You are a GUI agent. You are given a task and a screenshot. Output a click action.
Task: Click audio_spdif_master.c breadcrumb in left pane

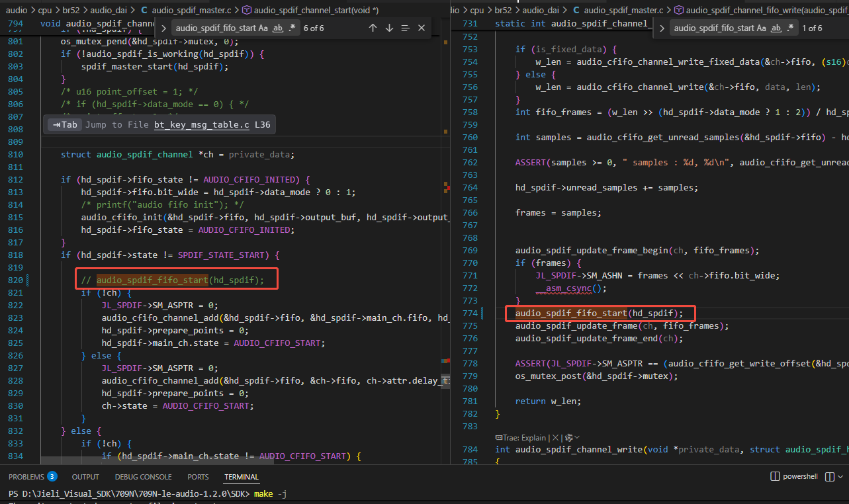click(x=192, y=10)
